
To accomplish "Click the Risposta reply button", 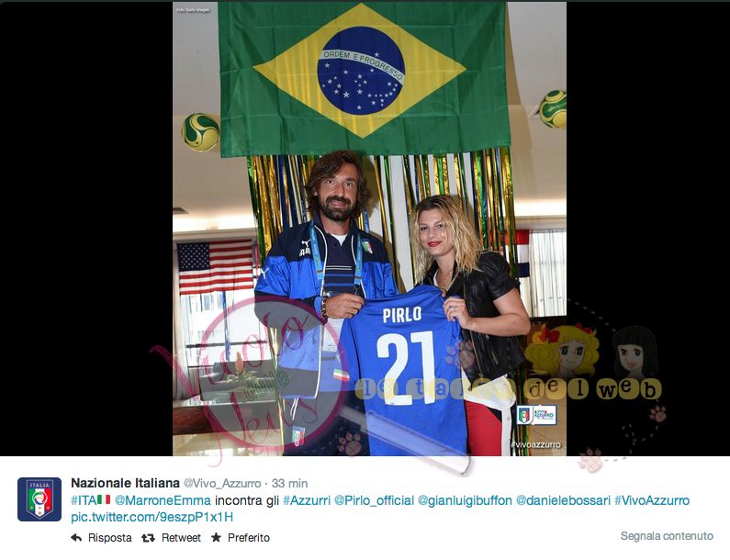I will pyautogui.click(x=110, y=538).
